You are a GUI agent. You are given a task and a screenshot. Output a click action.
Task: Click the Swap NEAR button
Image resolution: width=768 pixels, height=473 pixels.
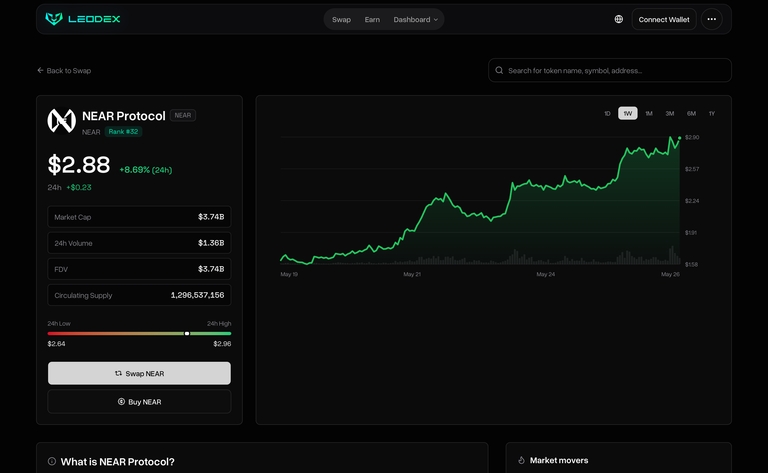(x=139, y=373)
